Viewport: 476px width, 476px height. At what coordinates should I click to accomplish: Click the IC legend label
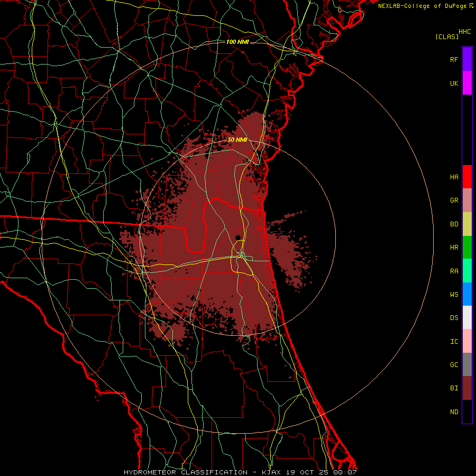click(454, 342)
